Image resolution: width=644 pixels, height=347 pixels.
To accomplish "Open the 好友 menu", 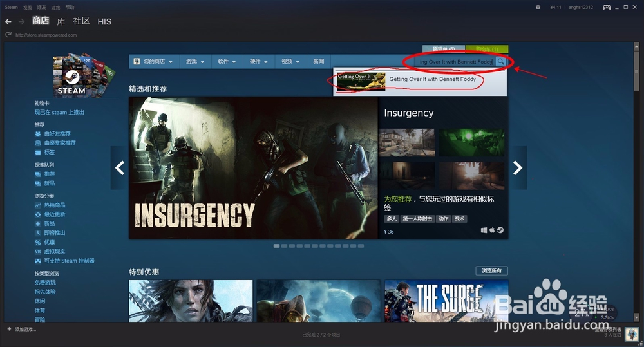I will [41, 7].
